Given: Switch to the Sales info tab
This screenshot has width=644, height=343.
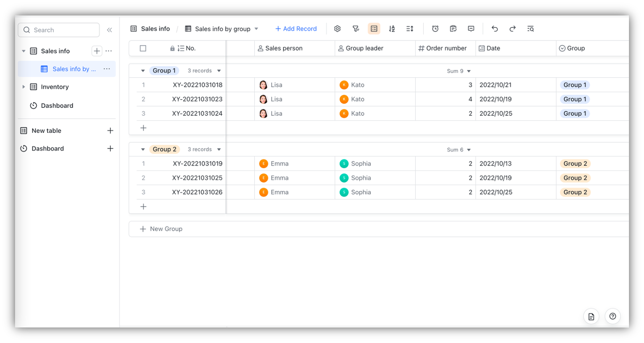Looking at the screenshot, I should (x=149, y=29).
